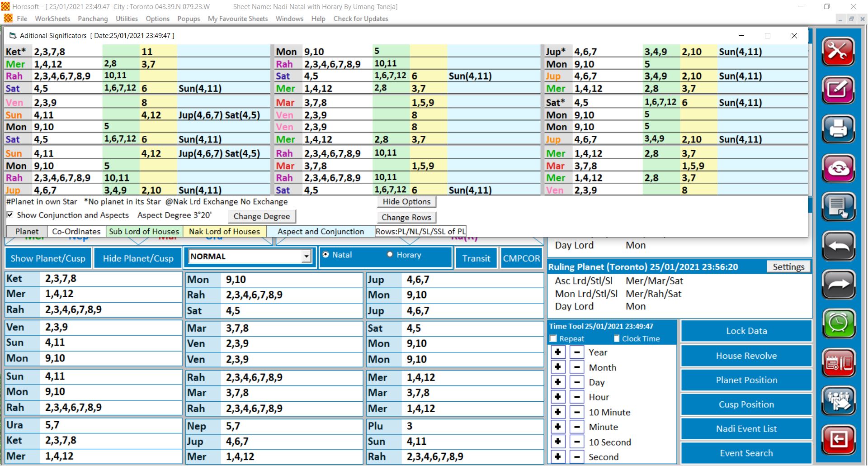Viewport: 868px width, 466px height.
Task: Click the Horosoft app icon in title bar
Action: (x=5, y=6)
